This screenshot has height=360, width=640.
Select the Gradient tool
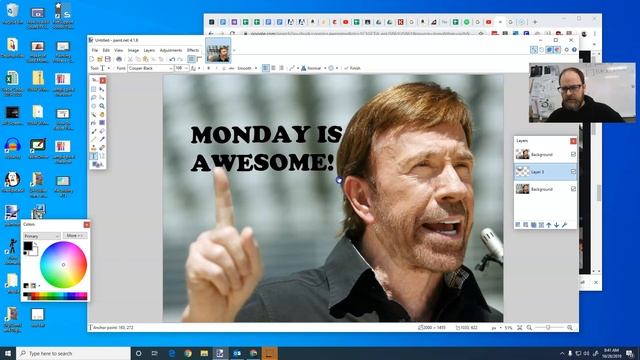pyautogui.click(x=102, y=122)
